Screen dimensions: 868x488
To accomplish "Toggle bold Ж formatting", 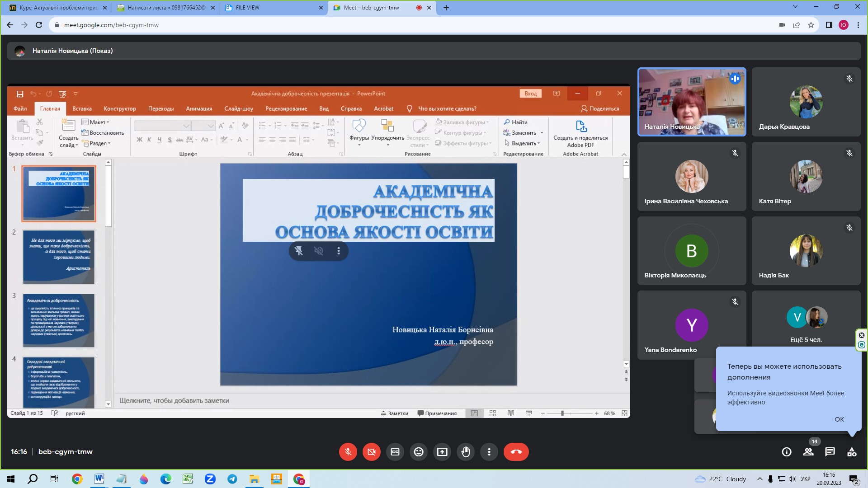I will 139,140.
